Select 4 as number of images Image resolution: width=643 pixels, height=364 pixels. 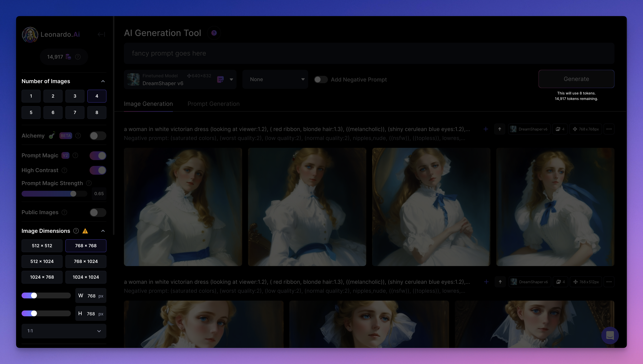[x=97, y=96]
